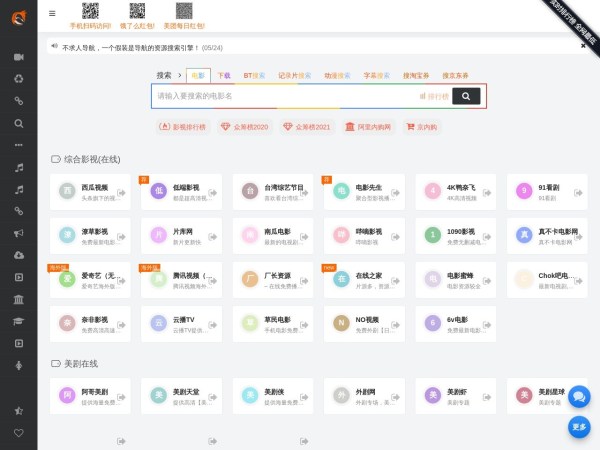The height and width of the screenshot is (450, 600).
Task: Open the half-star sidebar icon
Action: pos(19,411)
